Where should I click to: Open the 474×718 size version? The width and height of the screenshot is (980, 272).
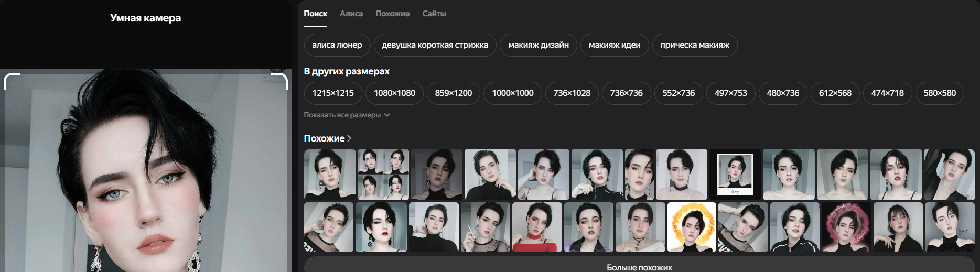(x=888, y=93)
